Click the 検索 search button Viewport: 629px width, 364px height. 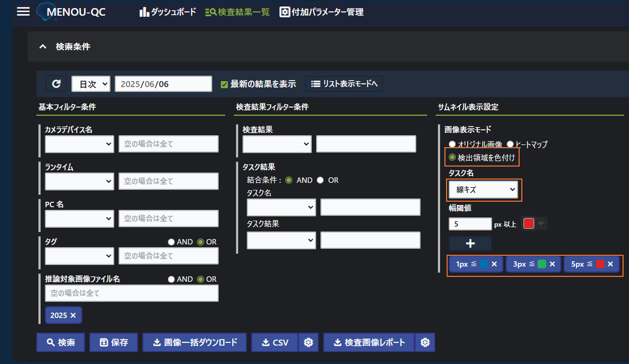pos(61,342)
